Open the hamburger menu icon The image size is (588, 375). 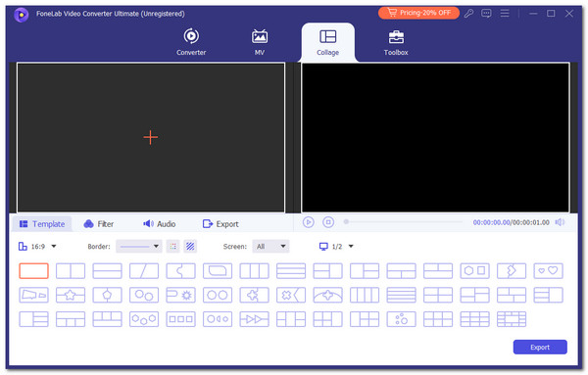pos(505,14)
